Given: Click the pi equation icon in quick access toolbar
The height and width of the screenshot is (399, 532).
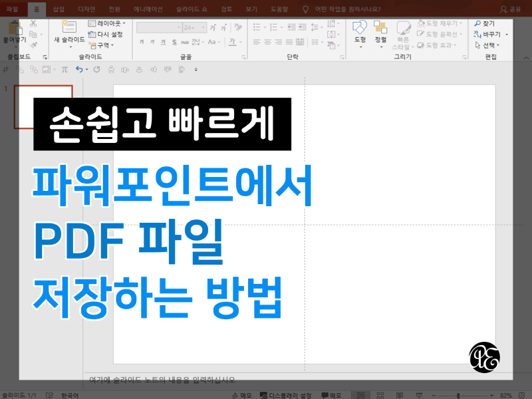Looking at the screenshot, I should tap(65, 70).
